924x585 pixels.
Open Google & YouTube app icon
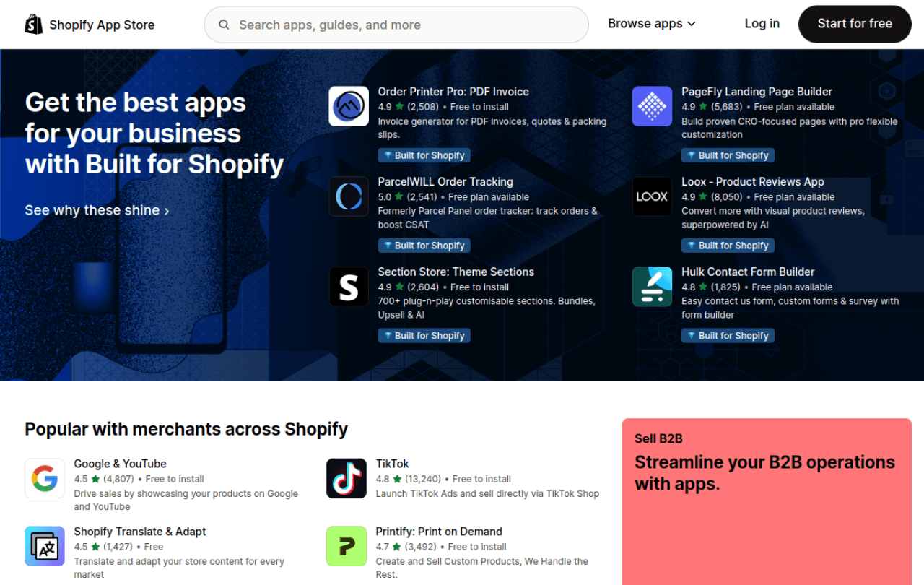[x=45, y=478]
